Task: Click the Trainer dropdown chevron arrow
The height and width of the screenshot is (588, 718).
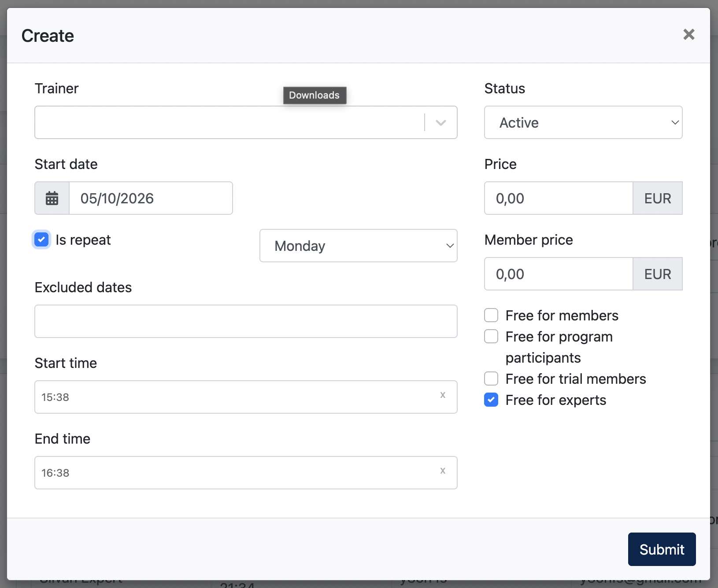Action: click(440, 122)
